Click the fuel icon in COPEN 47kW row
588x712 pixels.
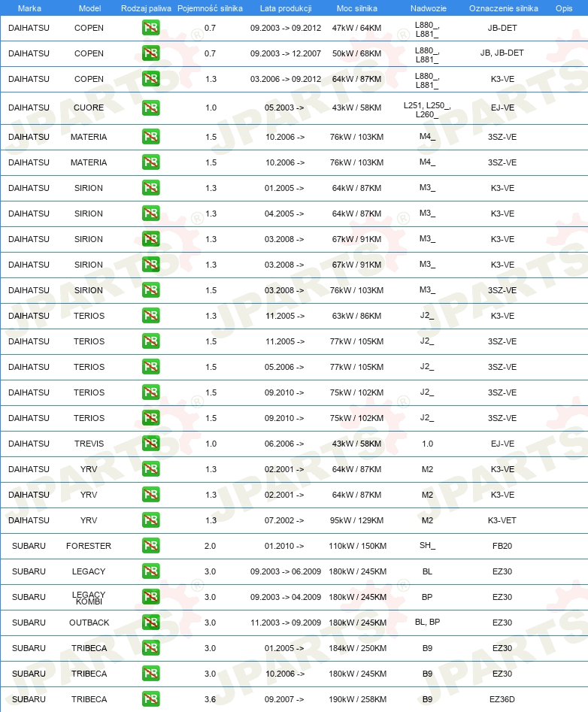click(150, 28)
